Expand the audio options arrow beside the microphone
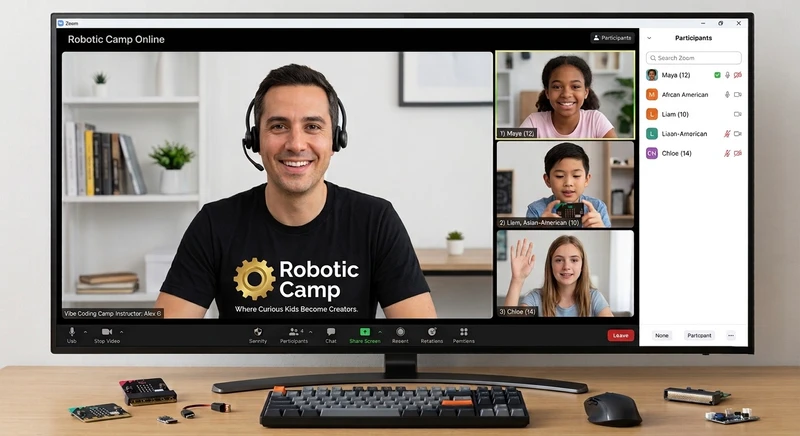800x436 pixels. (x=85, y=332)
